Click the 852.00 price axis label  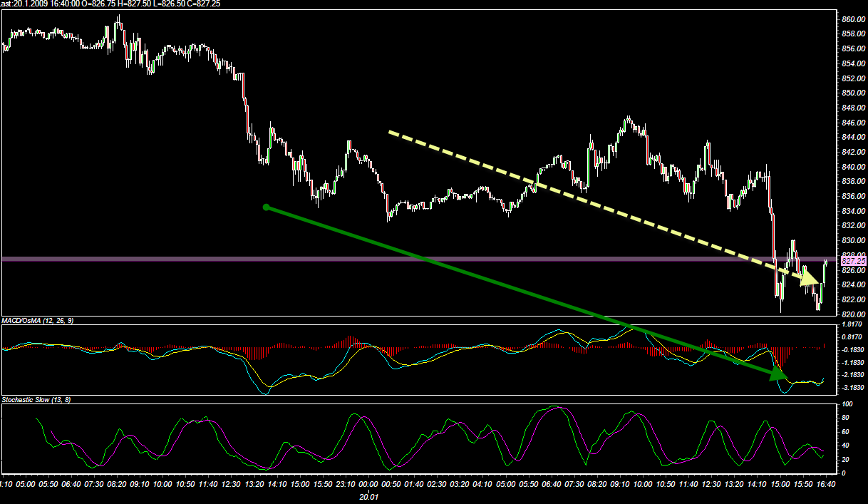point(852,78)
